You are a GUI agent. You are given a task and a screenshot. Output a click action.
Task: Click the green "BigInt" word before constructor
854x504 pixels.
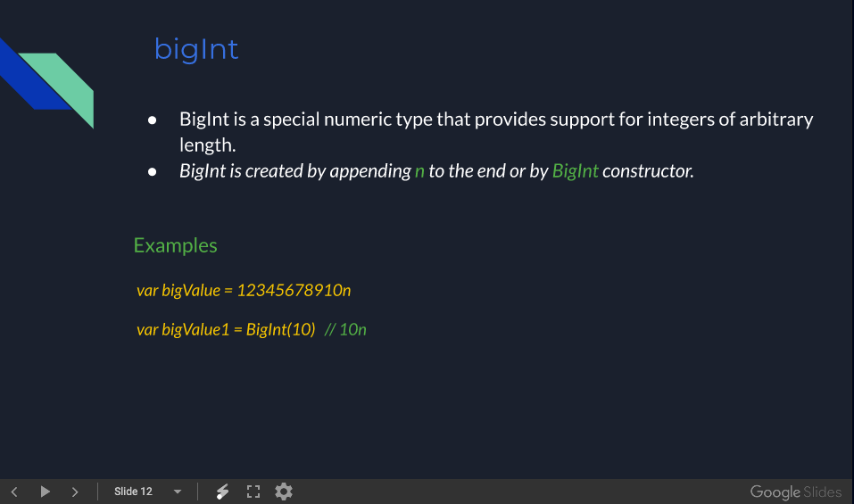[575, 171]
